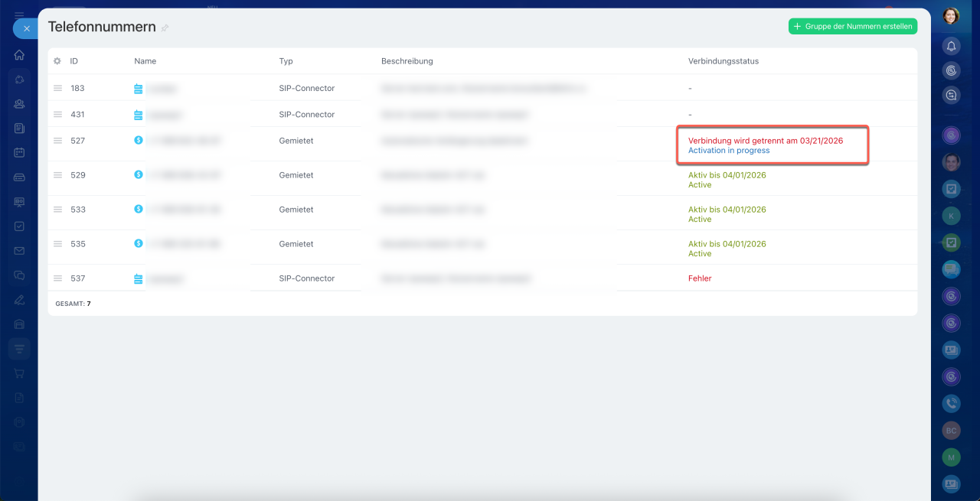The image size is (980, 501).
Task: Go to Home in left sidebar
Action: (x=19, y=55)
